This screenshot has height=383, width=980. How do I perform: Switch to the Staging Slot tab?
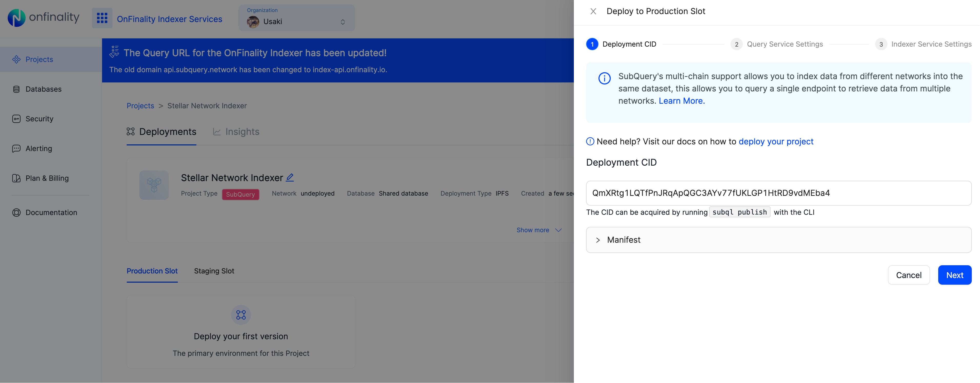214,271
